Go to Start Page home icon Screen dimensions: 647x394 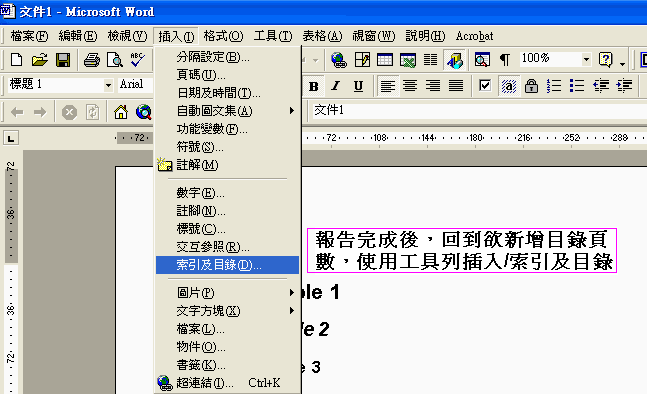pyautogui.click(x=120, y=112)
